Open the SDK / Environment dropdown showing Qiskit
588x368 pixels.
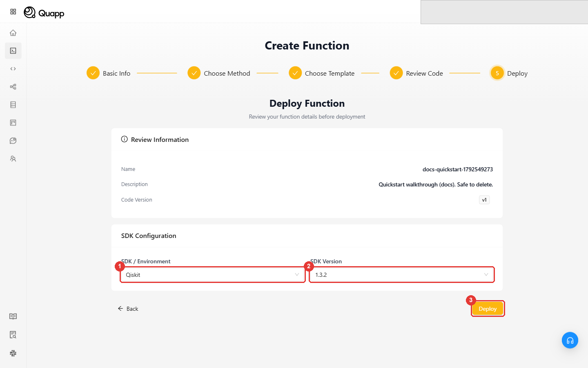(213, 275)
